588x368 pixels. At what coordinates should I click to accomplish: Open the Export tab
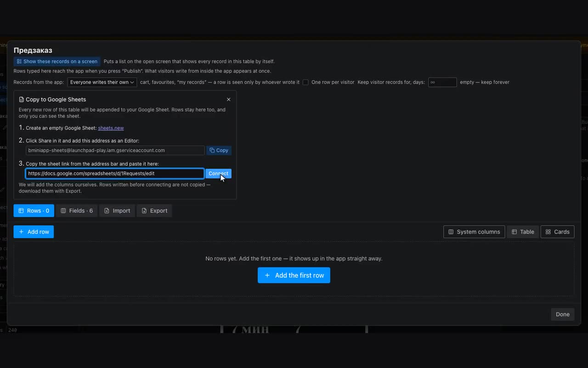pyautogui.click(x=154, y=211)
